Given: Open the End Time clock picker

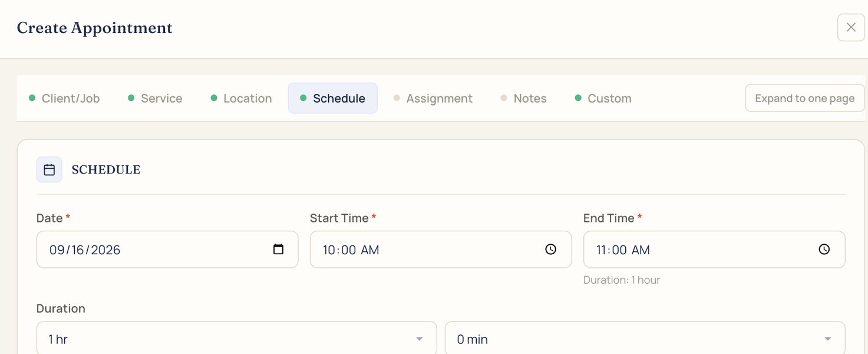Looking at the screenshot, I should pyautogui.click(x=824, y=249).
